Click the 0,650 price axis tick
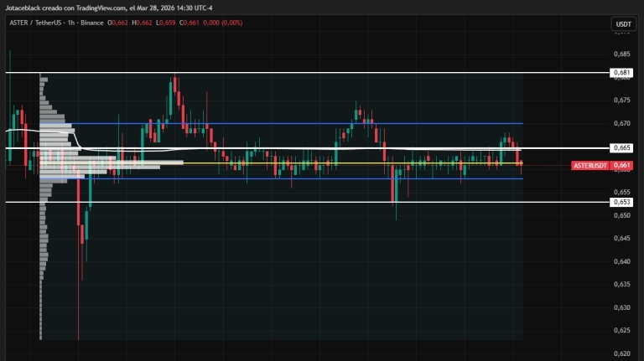Image resolution: width=644 pixels, height=361 pixels. (x=622, y=215)
